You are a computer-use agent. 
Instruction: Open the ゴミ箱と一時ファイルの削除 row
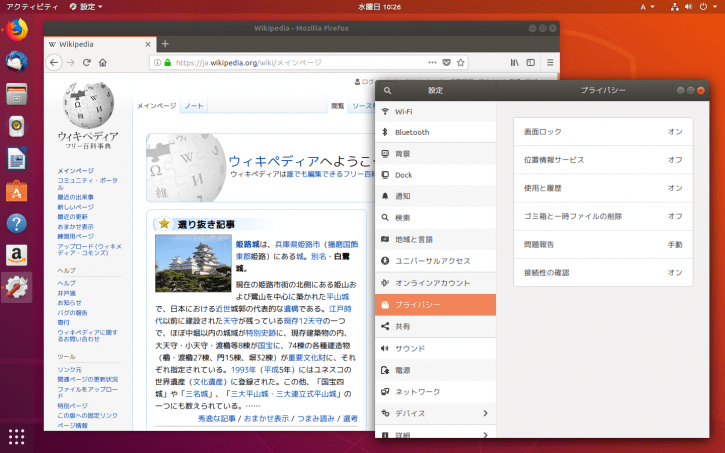(x=603, y=216)
